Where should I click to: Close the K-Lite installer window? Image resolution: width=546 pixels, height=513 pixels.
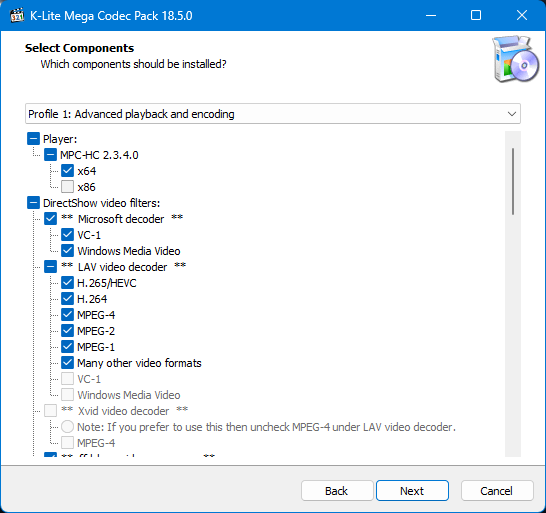(x=522, y=15)
